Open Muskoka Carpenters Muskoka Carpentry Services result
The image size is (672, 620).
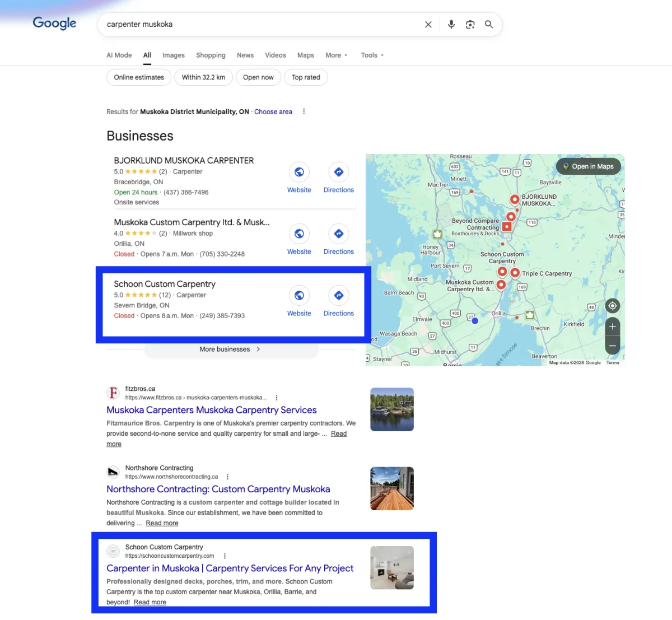212,410
